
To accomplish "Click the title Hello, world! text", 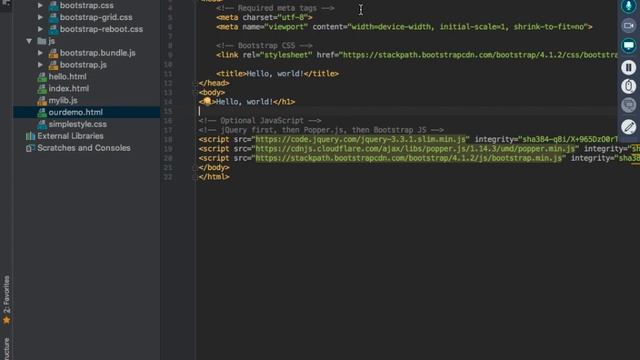I will 275,74.
